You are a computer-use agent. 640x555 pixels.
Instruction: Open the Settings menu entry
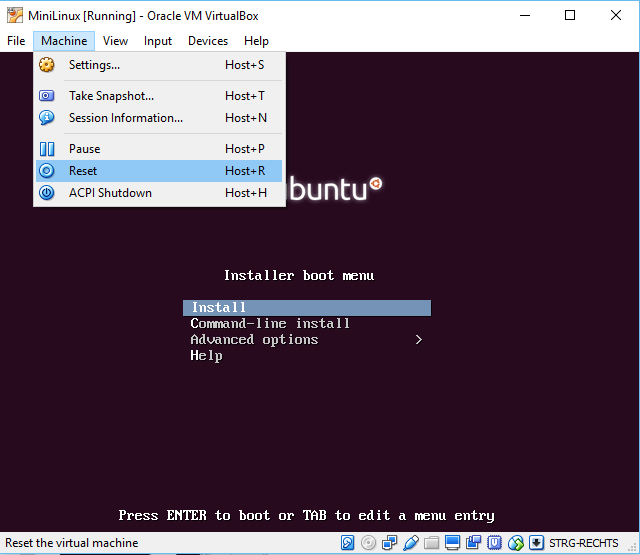click(159, 65)
